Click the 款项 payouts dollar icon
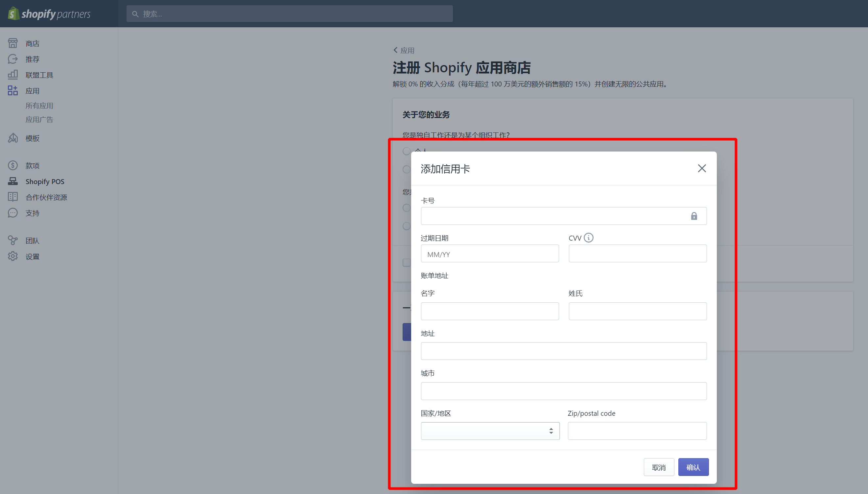868x494 pixels. [13, 166]
